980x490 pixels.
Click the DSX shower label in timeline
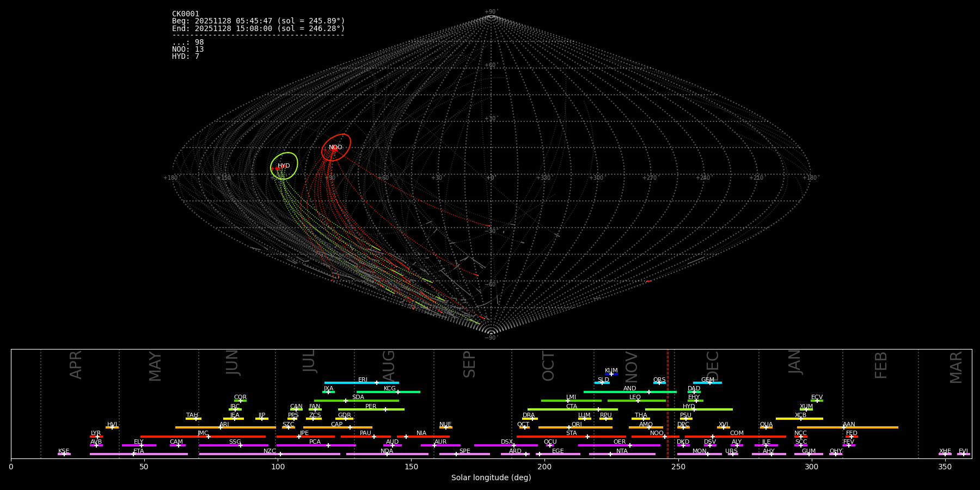coord(507,442)
